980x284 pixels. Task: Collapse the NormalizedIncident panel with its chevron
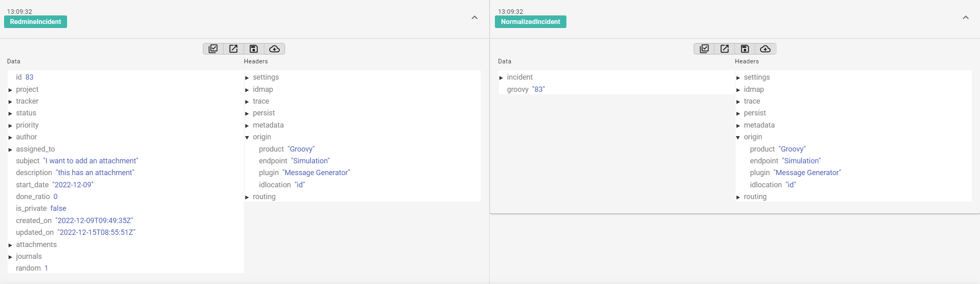[965, 17]
